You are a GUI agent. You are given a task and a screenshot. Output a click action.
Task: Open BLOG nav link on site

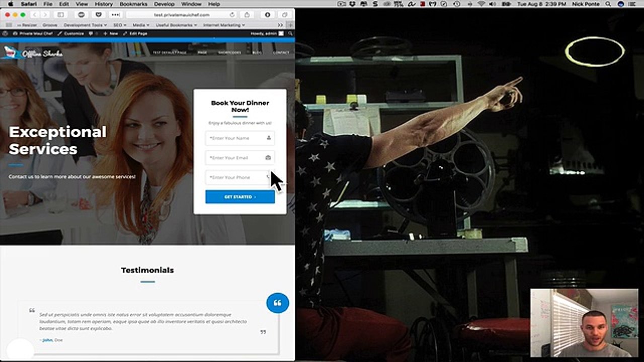(x=257, y=52)
